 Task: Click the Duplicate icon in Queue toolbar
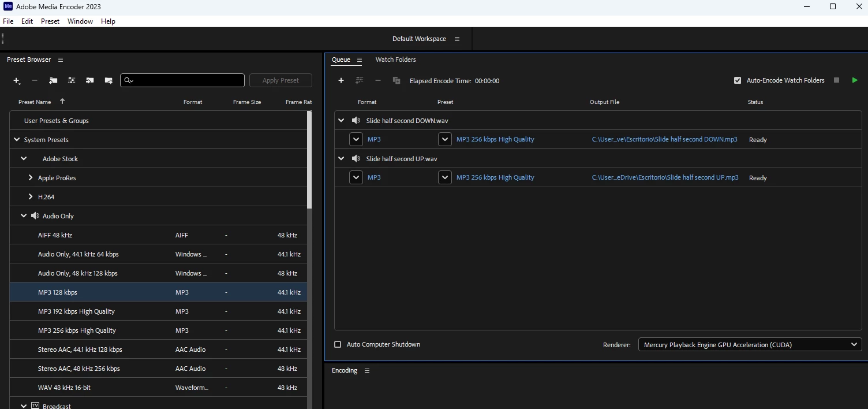396,81
